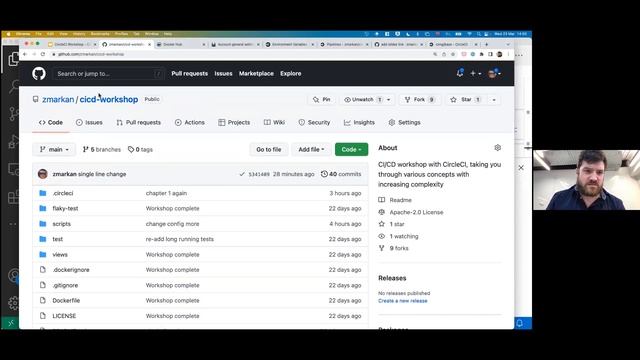Click the commit status checkmark icon

pyautogui.click(x=242, y=174)
